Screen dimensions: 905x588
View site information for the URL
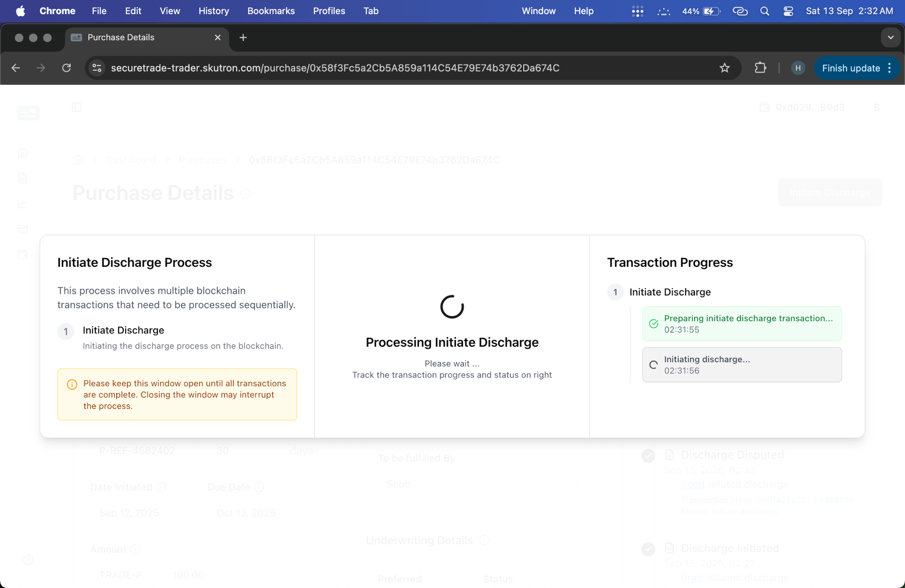[x=97, y=68]
